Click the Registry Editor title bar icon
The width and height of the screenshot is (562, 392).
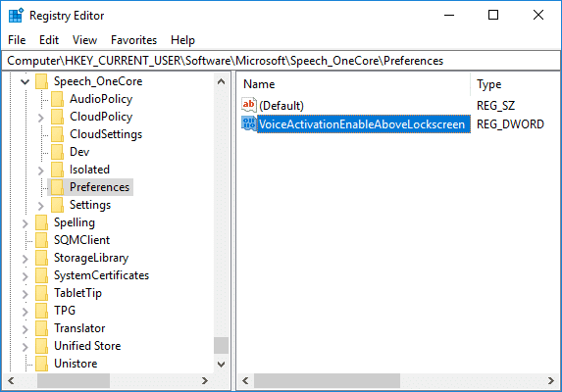(16, 16)
